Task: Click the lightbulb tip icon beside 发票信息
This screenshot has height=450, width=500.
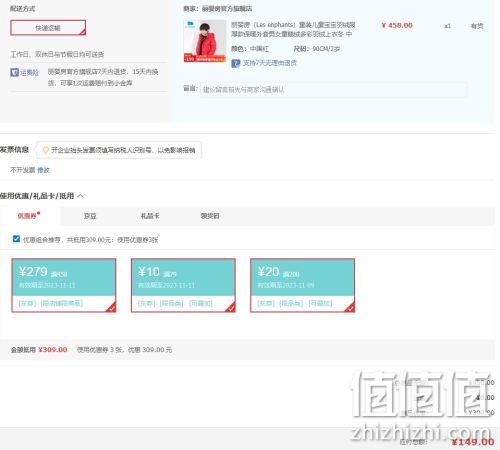Action: [x=46, y=150]
